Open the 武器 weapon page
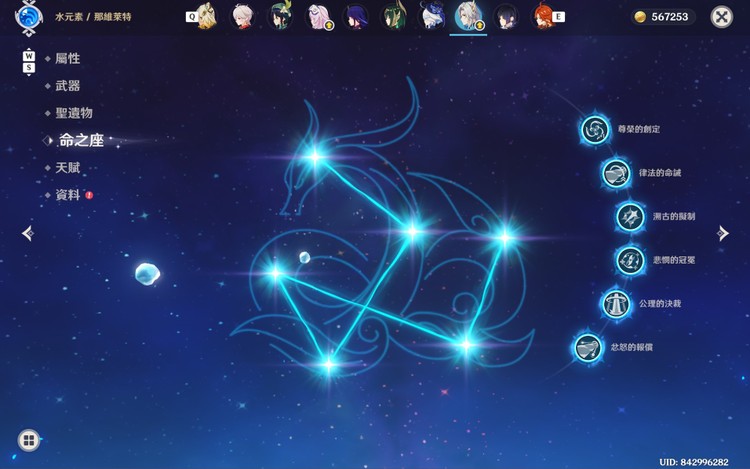750x469 pixels. coord(67,86)
